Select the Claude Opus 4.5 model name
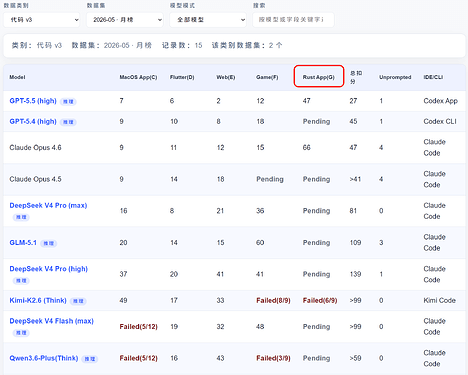Image resolution: width=468 pixels, height=375 pixels. tap(35, 179)
